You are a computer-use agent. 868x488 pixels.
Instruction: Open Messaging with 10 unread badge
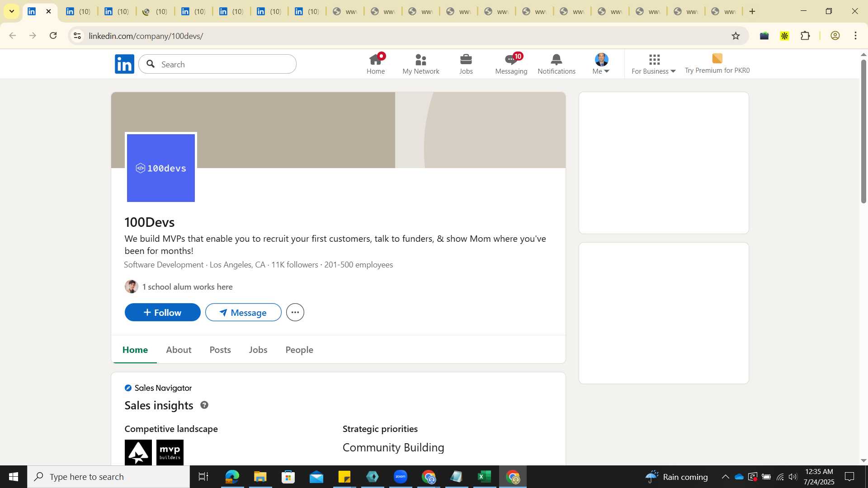tap(511, 64)
